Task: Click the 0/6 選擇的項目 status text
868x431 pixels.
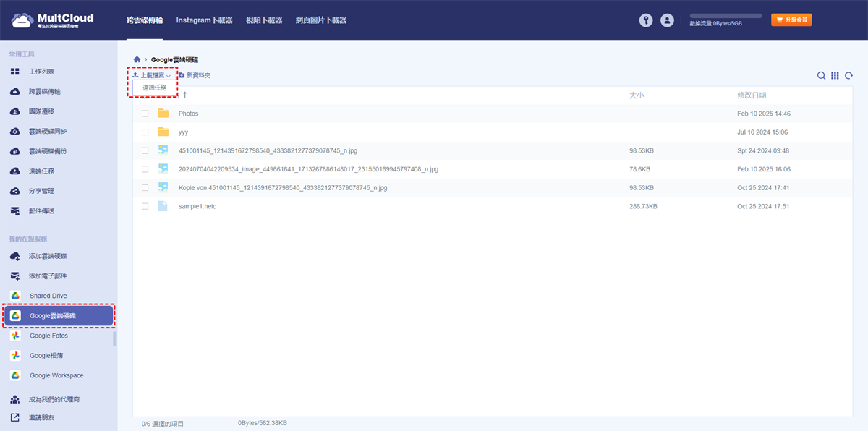Action: (163, 423)
